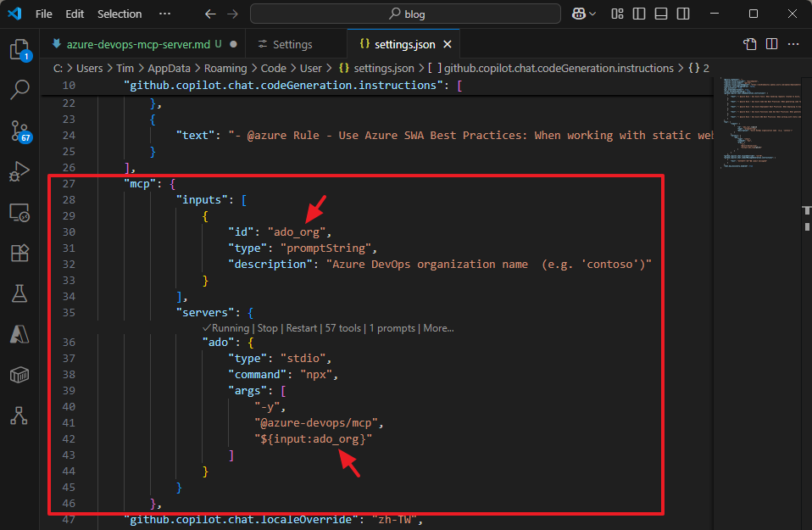
Task: Expand the title bar overflow menu (…)
Action: pos(164,14)
